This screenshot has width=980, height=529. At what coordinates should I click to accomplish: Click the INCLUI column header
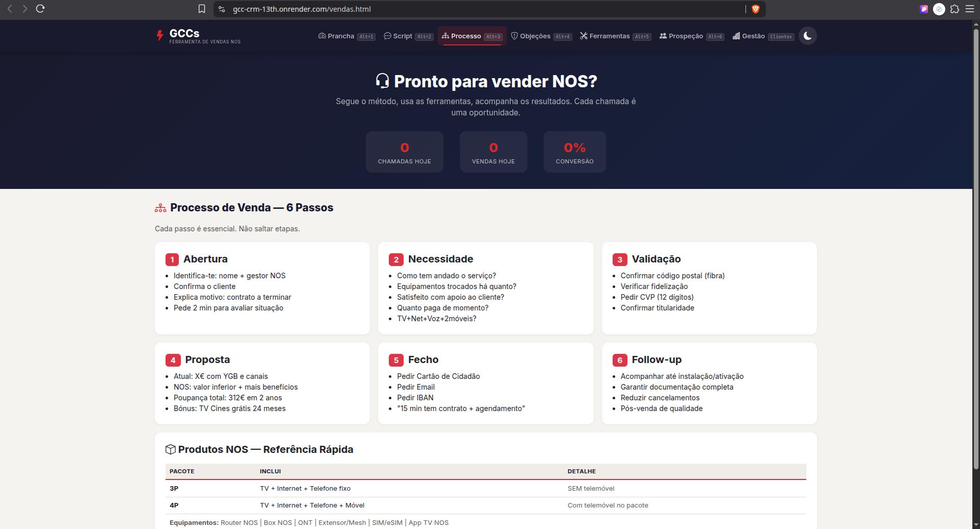270,471
